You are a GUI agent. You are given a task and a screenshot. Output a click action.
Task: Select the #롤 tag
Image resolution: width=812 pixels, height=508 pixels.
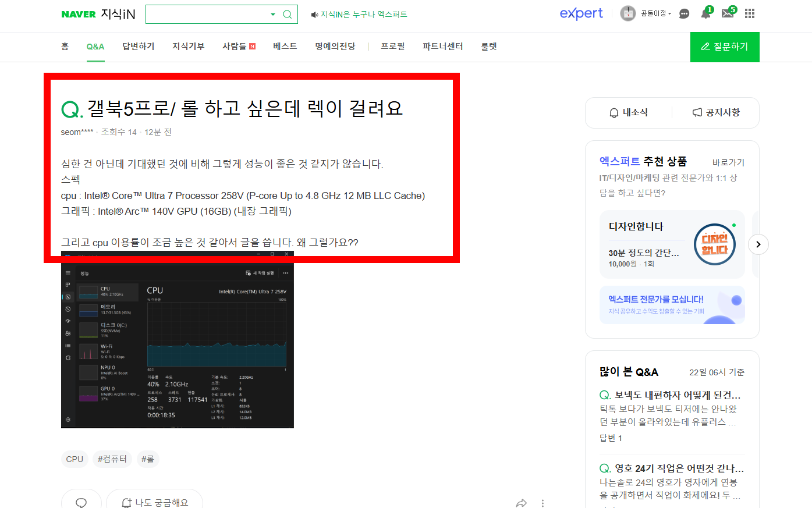148,459
